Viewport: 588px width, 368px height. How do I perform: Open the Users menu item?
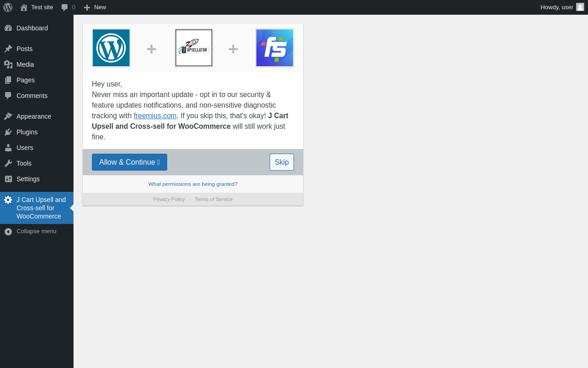pos(37,148)
